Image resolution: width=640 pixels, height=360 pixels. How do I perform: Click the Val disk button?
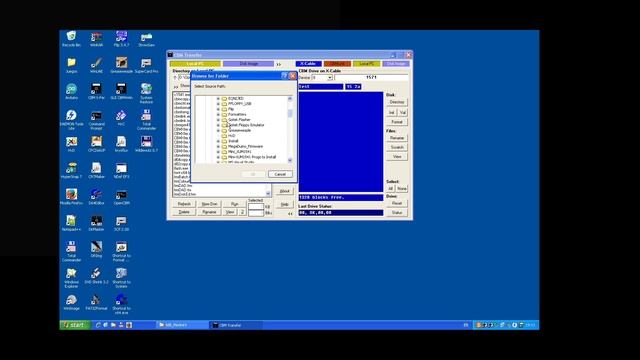pyautogui.click(x=402, y=112)
